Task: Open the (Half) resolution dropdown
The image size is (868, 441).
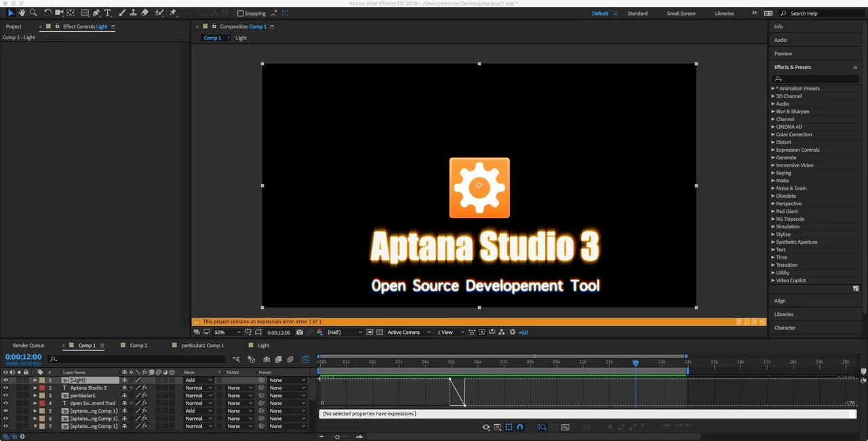Action: tap(344, 333)
